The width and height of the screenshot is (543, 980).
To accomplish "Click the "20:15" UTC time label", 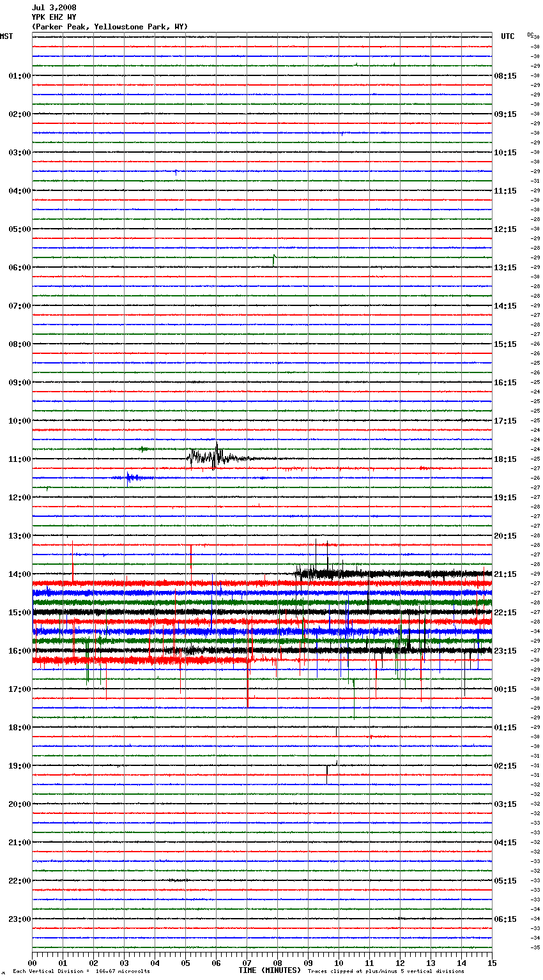I will click(x=505, y=536).
